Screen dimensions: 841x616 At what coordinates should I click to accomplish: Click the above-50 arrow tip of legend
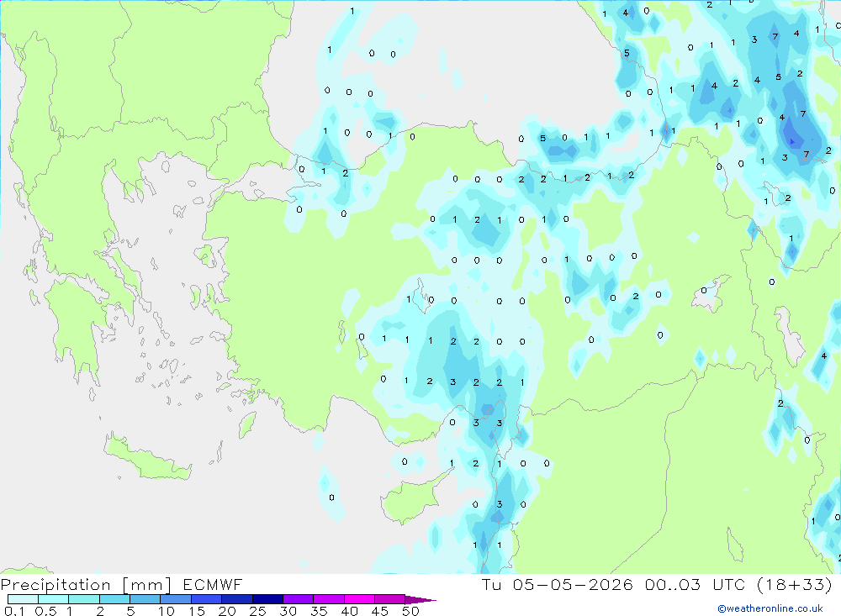click(420, 600)
